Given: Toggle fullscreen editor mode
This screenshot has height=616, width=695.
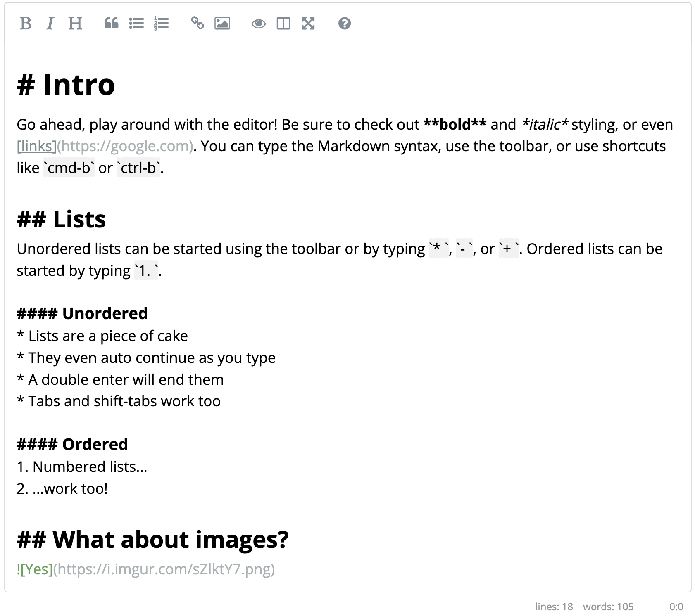Looking at the screenshot, I should coord(308,24).
